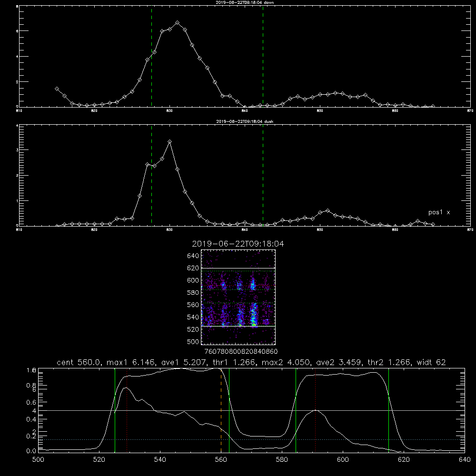The image size is (476, 476).
Task: Click the "500" label on bottom plot x-axis
Action: point(38,460)
